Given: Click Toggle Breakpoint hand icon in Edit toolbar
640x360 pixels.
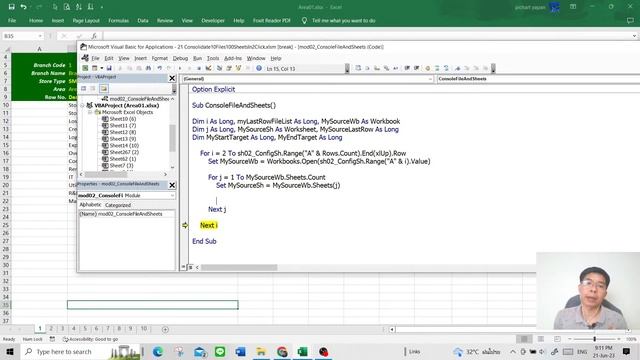Looking at the screenshot, I should point(427,68).
